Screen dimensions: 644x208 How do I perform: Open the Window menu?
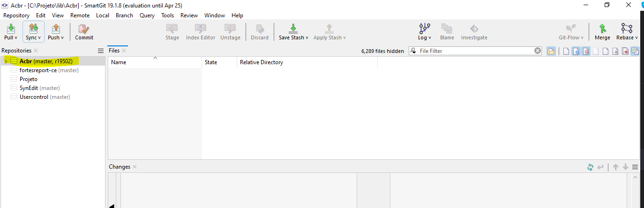pyautogui.click(x=215, y=15)
